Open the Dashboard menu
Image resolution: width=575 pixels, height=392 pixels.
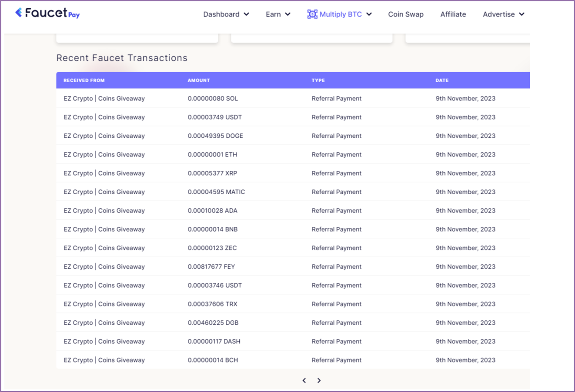tap(226, 14)
